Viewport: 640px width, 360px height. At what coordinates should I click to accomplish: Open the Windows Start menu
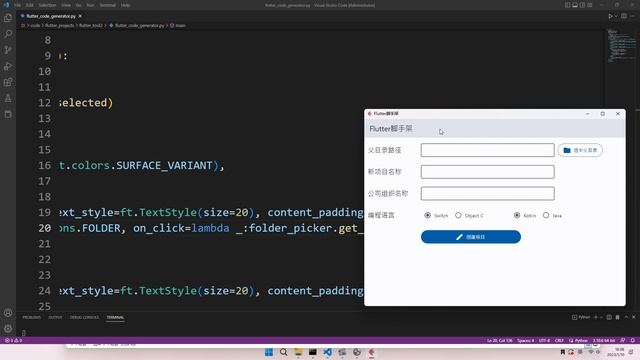pos(269,352)
